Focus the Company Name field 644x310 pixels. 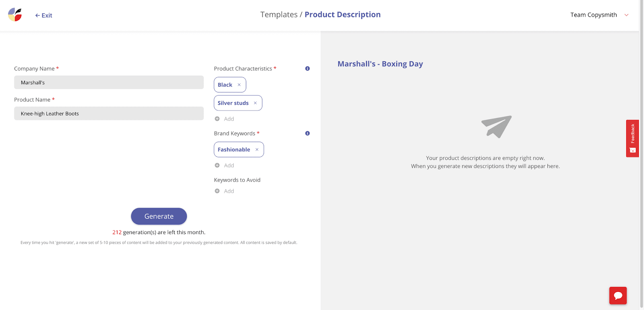[x=109, y=82]
